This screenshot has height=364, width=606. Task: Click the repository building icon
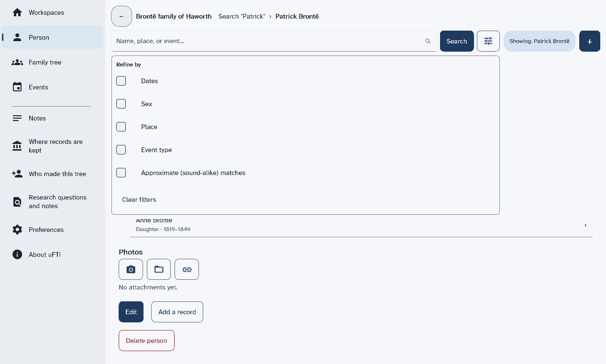coord(17,146)
